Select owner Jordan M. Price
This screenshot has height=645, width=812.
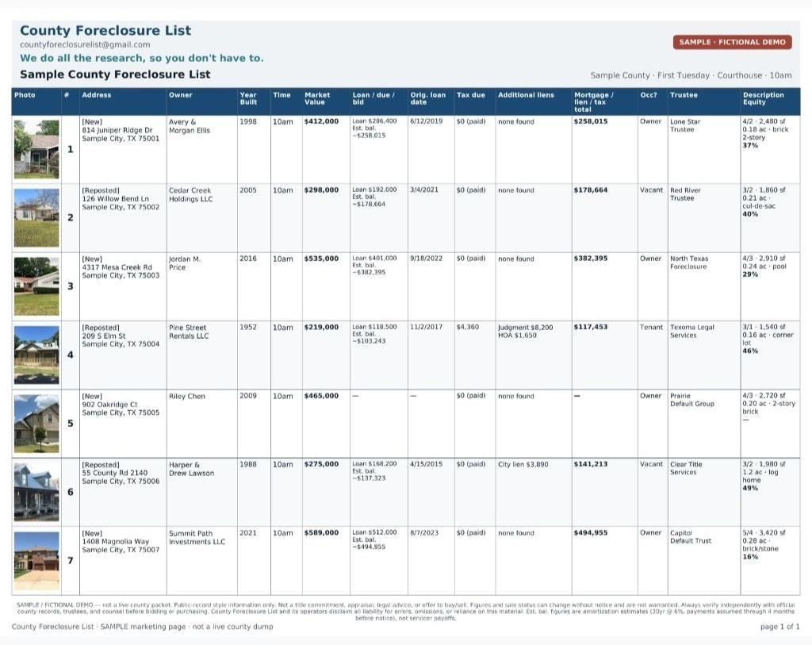(x=184, y=263)
